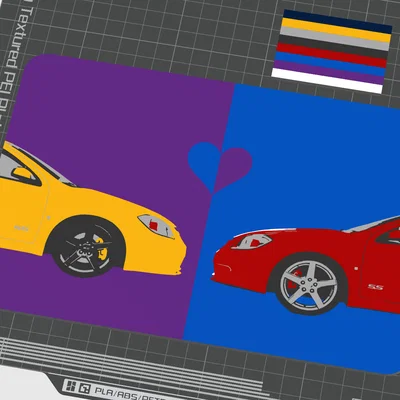Click the yellow stripe of the prime tower
The image size is (400, 400).
pyautogui.click(x=336, y=30)
